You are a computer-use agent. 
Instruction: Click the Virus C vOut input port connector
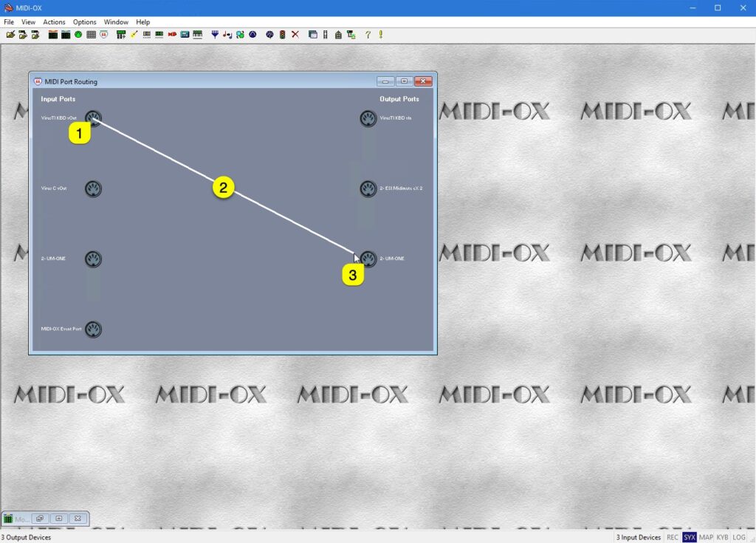pyautogui.click(x=93, y=188)
